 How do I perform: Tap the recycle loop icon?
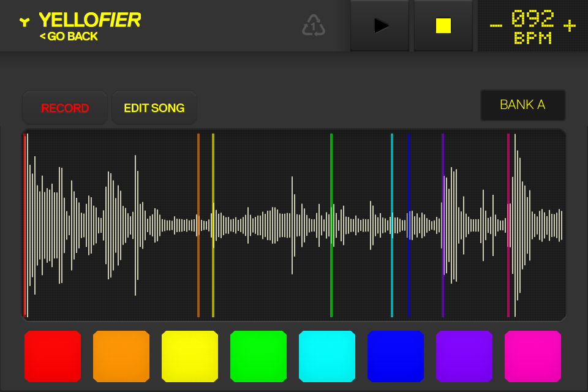click(313, 26)
